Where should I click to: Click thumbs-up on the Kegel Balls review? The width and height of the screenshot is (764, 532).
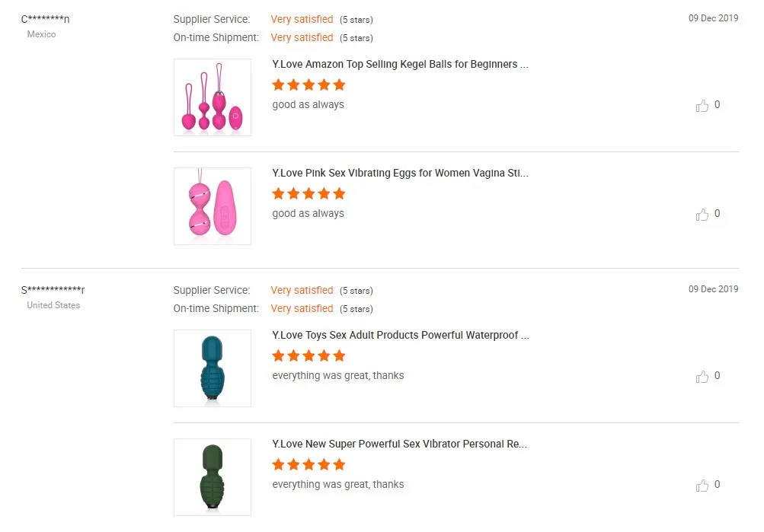coord(702,106)
